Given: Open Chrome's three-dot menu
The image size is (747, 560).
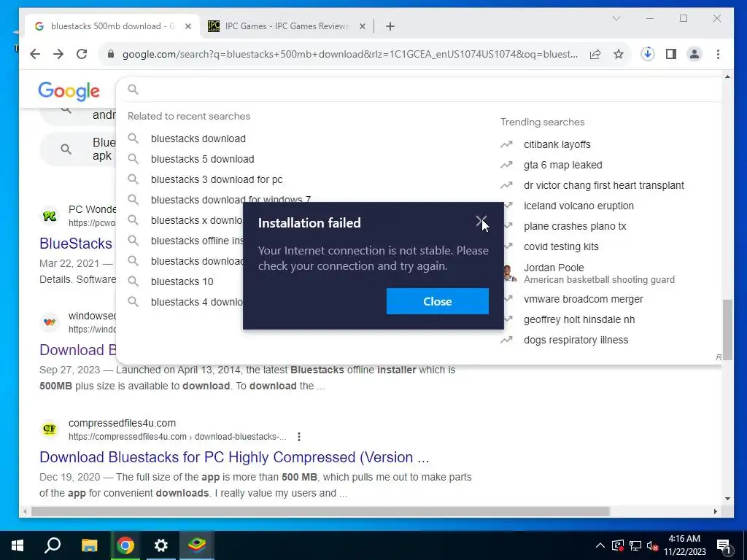Looking at the screenshot, I should [718, 54].
